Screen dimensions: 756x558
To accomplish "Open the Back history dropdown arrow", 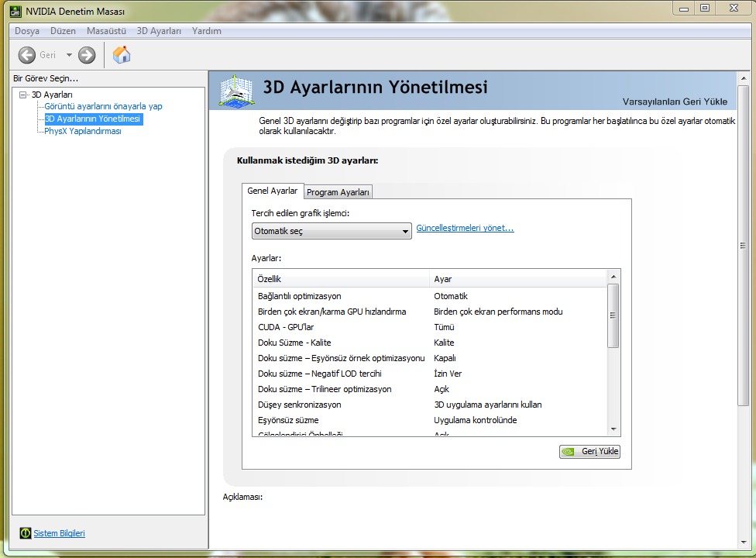I will [x=69, y=55].
